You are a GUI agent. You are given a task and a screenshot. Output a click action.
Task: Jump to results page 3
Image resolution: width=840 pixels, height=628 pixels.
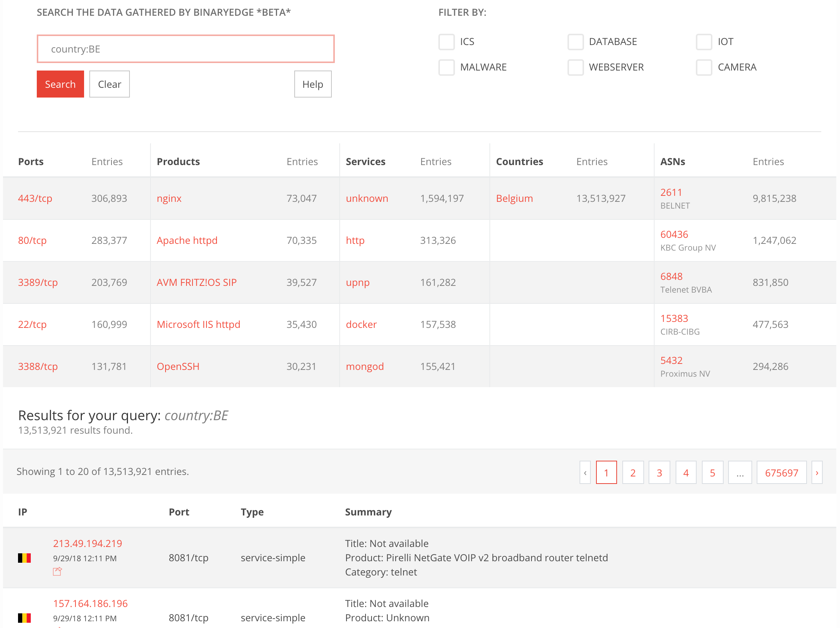[659, 472]
